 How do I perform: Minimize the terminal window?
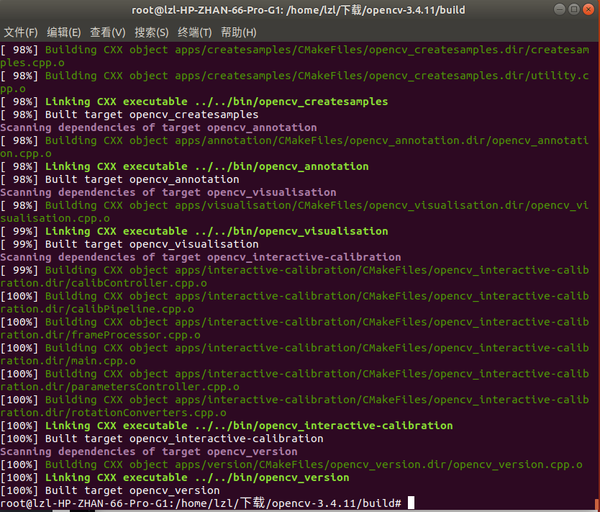tap(559, 10)
